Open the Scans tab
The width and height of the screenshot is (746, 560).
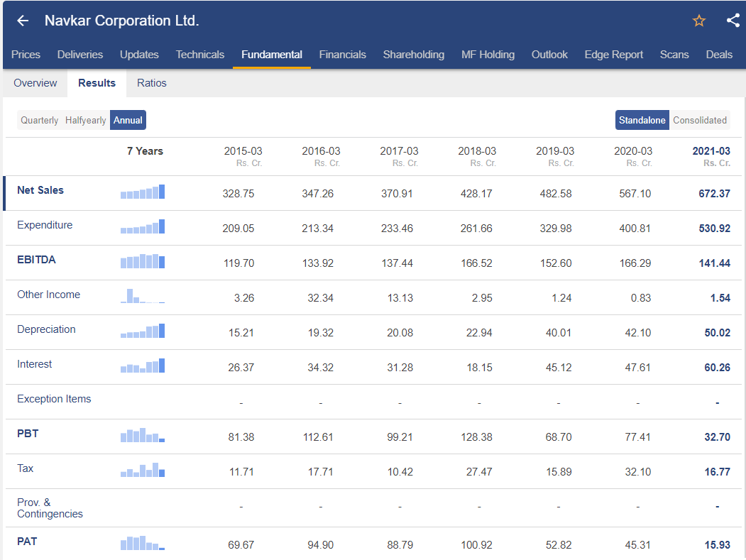coord(674,54)
